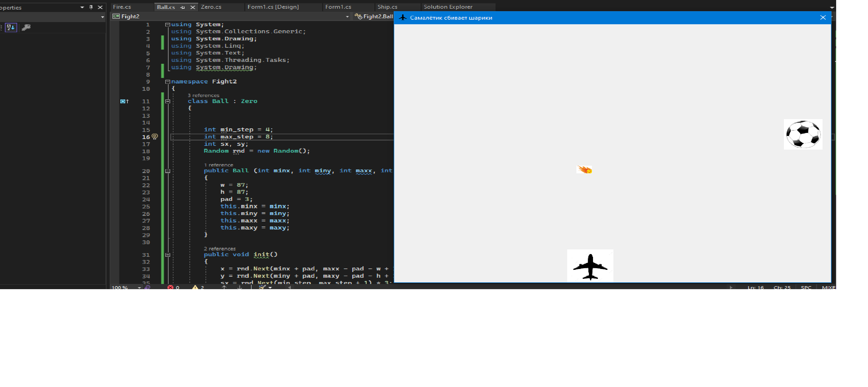868x387 pixels.
Task: Collapse the Ball constructor block
Action: coord(167,171)
